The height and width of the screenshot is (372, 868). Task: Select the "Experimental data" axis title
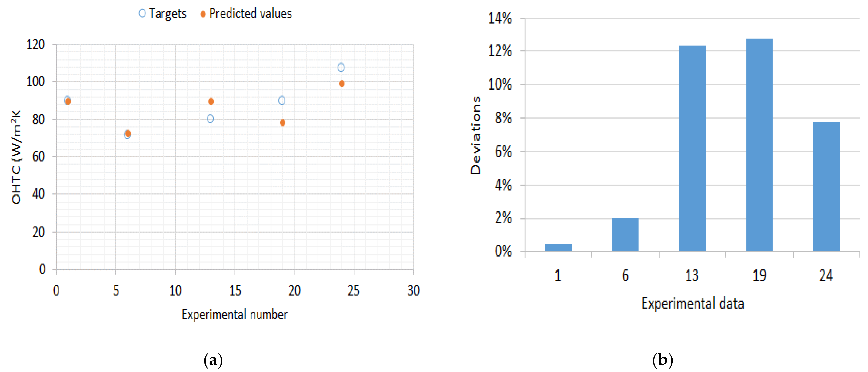click(692, 303)
